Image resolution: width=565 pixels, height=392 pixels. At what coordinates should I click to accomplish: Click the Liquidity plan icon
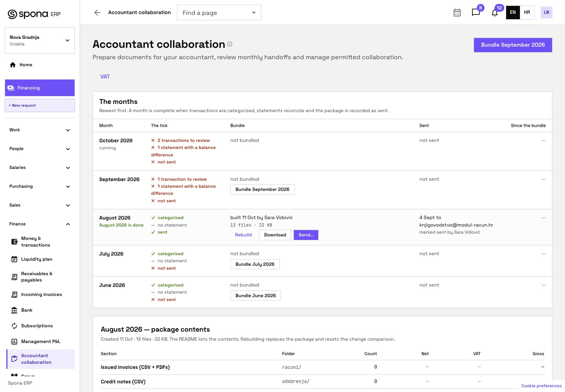(x=14, y=259)
